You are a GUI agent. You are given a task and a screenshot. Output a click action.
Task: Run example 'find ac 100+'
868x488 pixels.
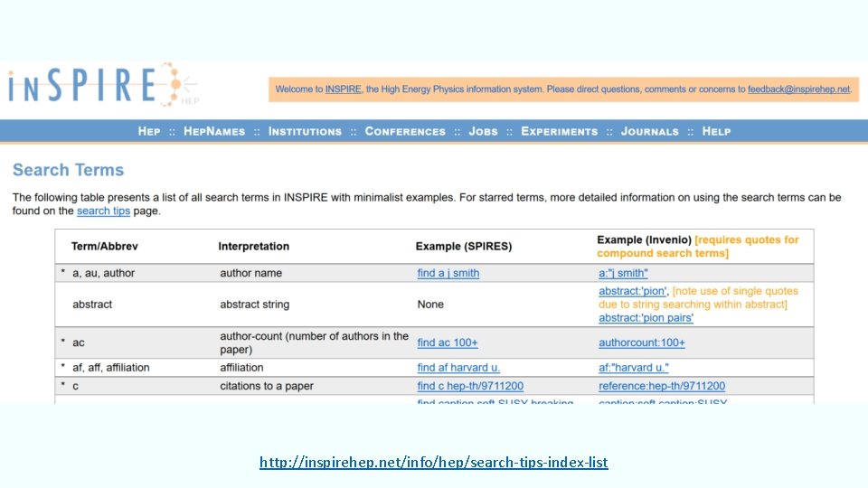click(x=448, y=343)
